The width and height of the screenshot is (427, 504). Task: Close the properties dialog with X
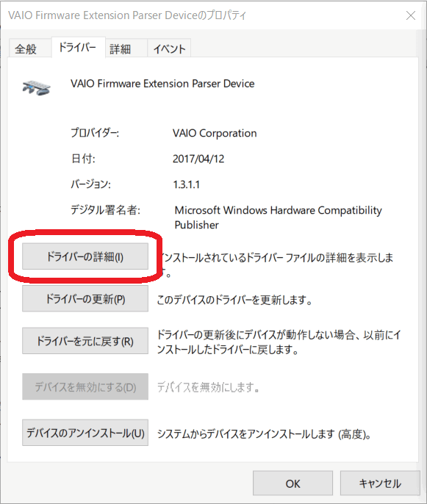[x=411, y=15]
